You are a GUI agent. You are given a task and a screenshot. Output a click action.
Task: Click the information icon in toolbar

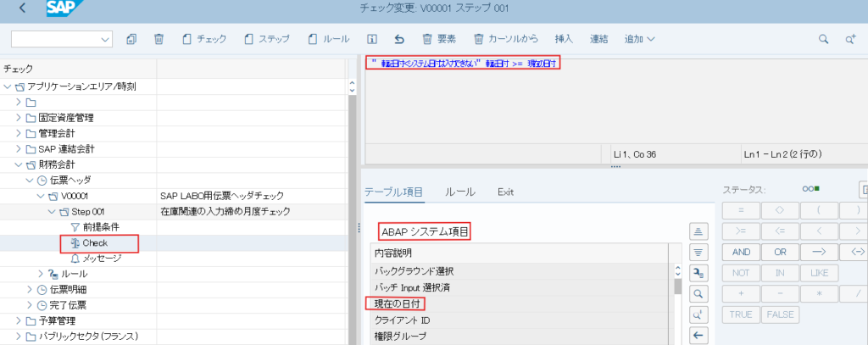tap(373, 39)
